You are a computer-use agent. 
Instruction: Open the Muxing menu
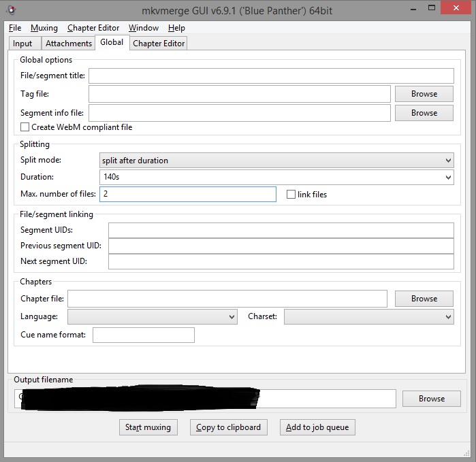click(x=44, y=28)
